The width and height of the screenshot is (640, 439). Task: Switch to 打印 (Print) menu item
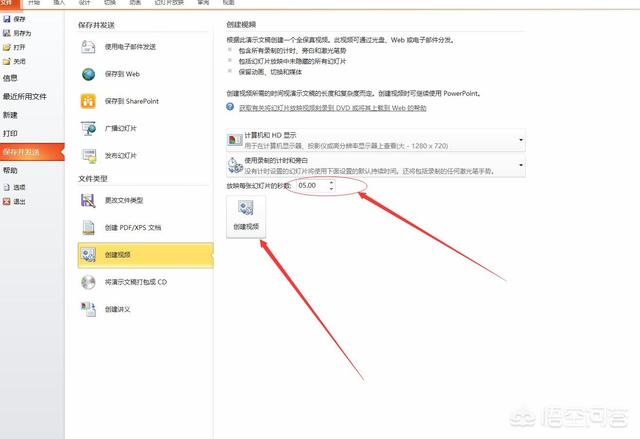click(11, 132)
